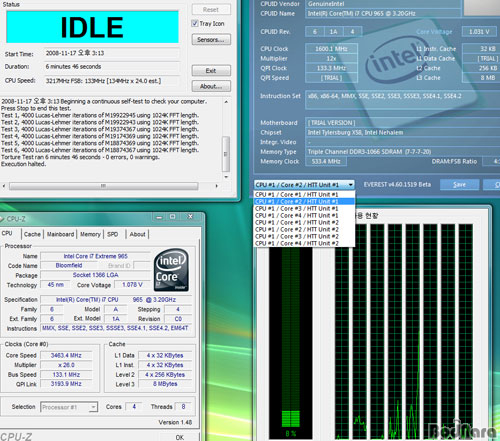This screenshot has width=500, height=441.
Task: Click the Exit button in stress test window
Action: point(211,71)
